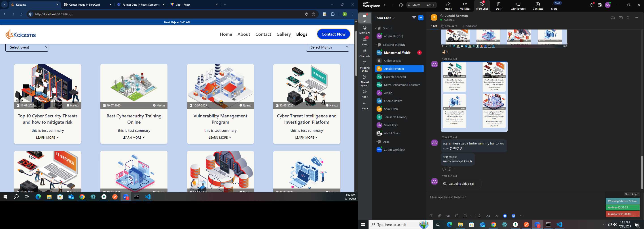Open screenshot options dropdown arrow in composer
Screen dimensions: 644x229
[471, 216]
